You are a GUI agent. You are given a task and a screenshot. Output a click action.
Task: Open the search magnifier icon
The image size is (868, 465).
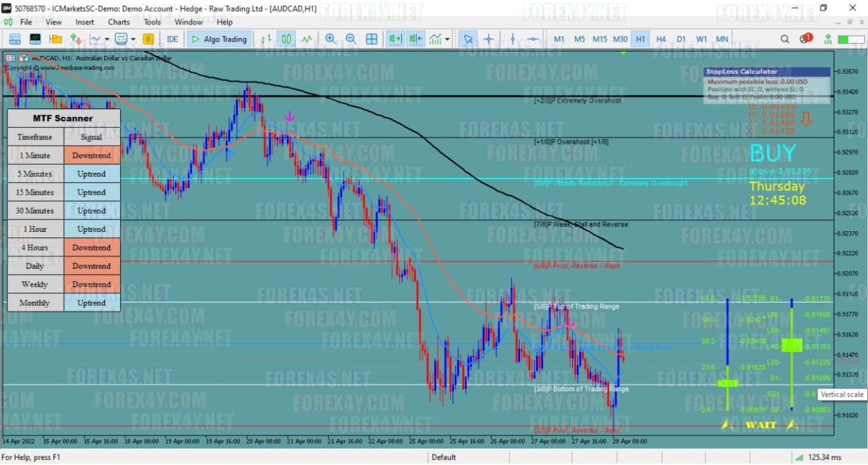pos(785,39)
